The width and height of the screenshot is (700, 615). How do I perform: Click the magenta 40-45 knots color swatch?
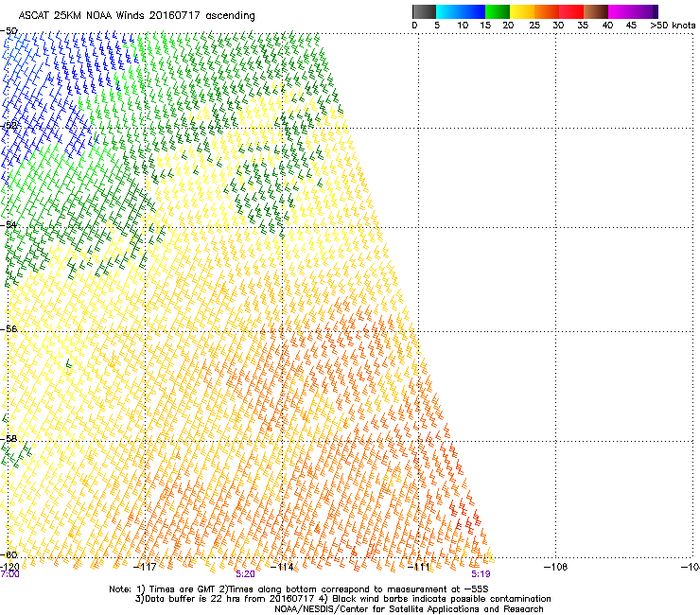(621, 11)
